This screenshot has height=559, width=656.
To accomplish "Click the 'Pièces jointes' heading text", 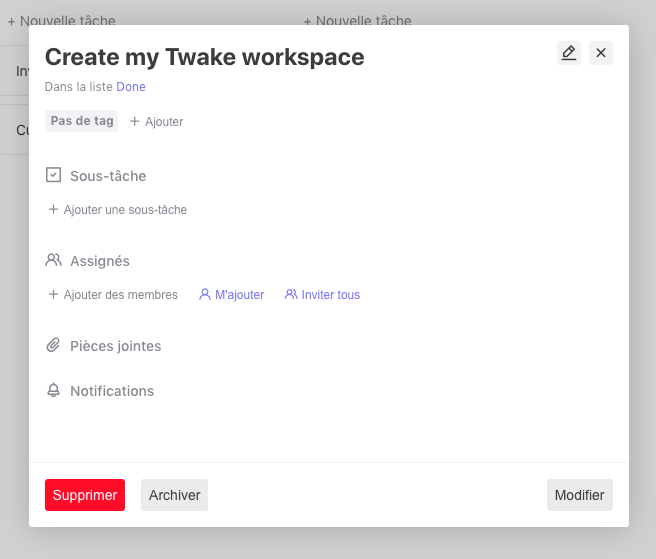I will [115, 346].
